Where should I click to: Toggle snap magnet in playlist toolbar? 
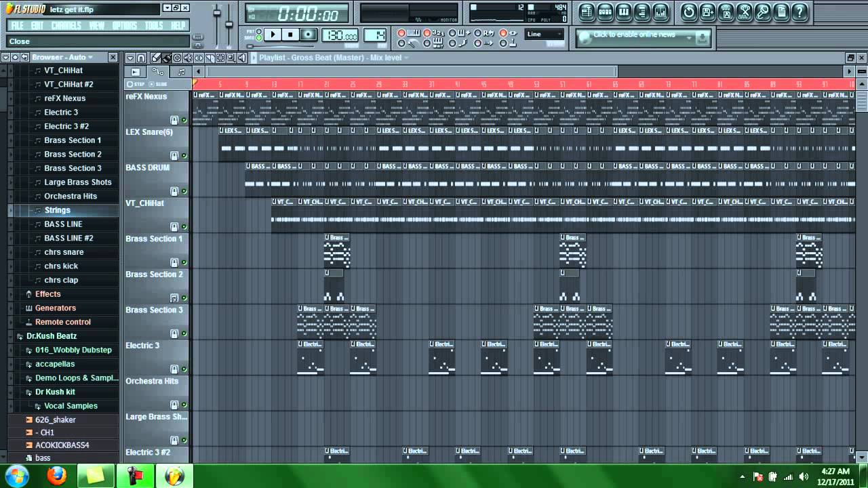pyautogui.click(x=141, y=58)
